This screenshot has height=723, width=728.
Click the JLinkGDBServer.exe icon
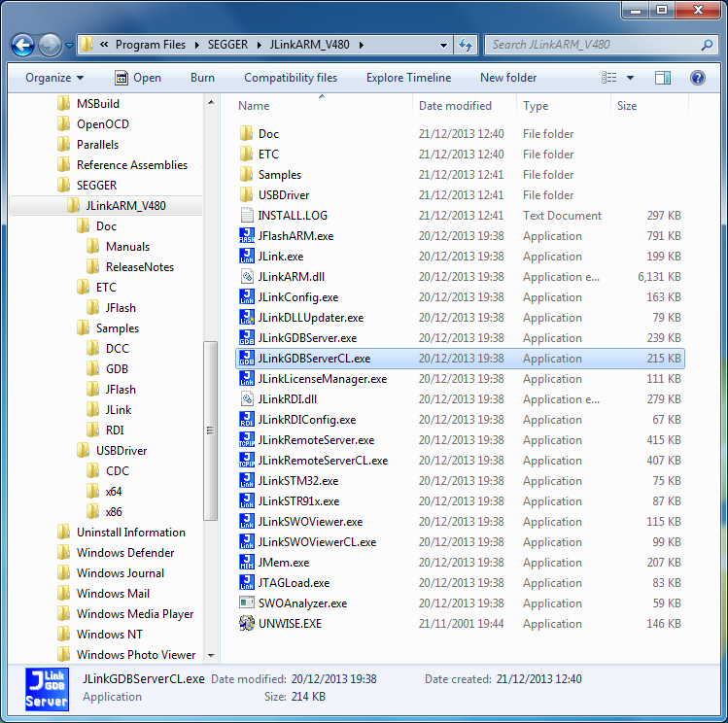[247, 338]
